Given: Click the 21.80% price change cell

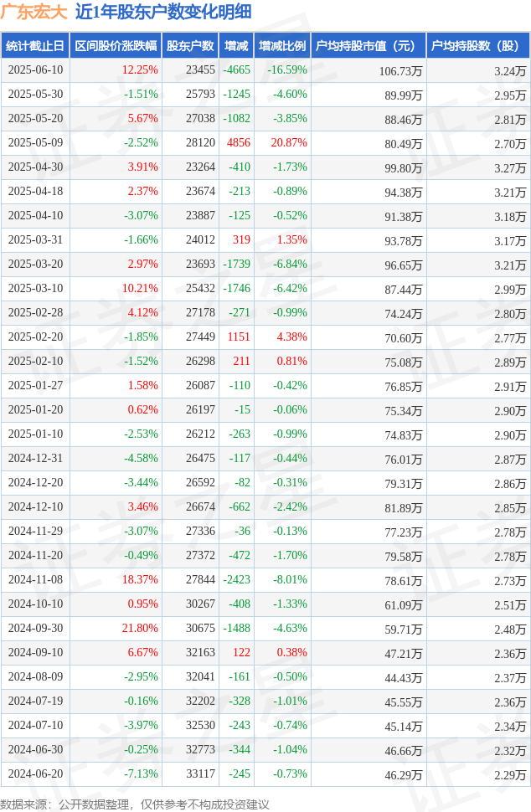Looking at the screenshot, I should tap(140, 628).
